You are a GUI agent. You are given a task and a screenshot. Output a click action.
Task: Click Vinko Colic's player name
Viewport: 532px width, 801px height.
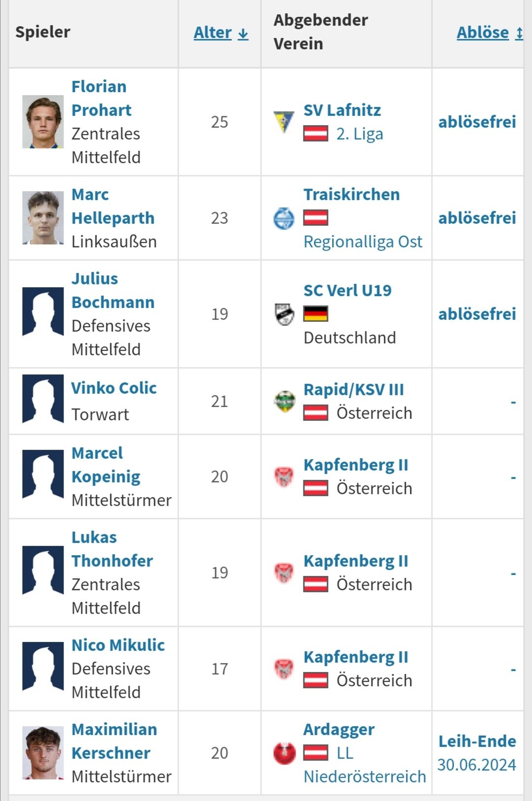coord(114,388)
